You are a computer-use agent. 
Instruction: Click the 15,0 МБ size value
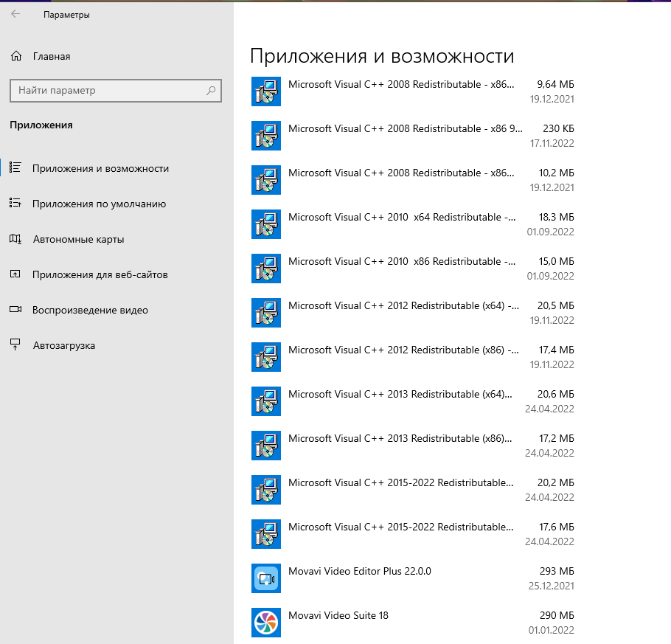click(556, 261)
